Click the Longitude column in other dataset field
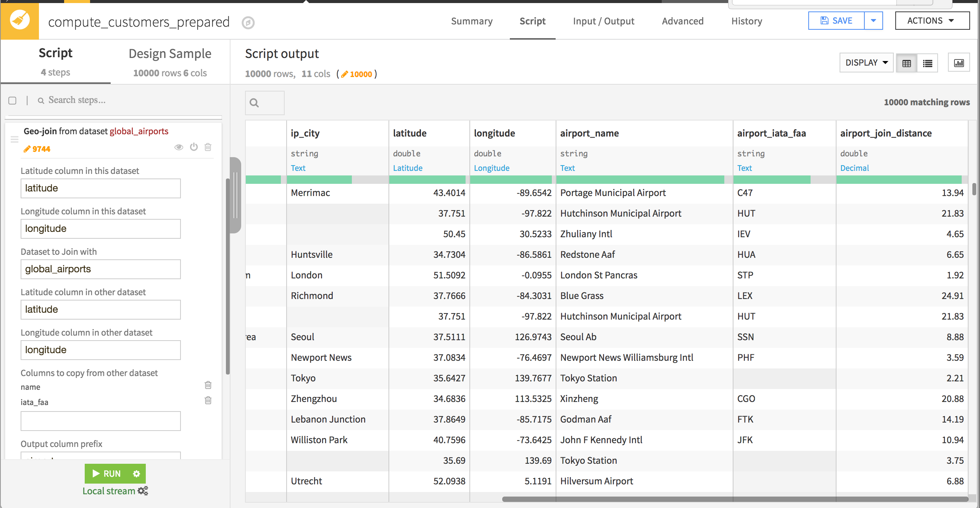Viewport: 980px width, 508px height. tap(101, 350)
